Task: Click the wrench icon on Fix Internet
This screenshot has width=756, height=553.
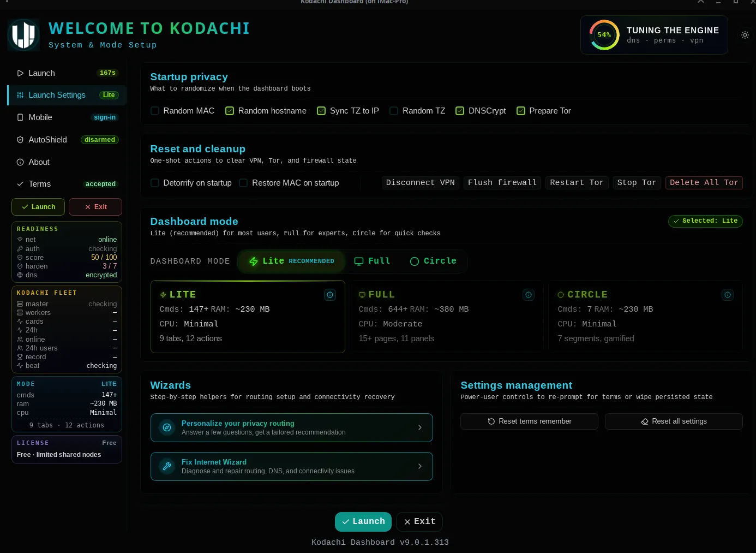Action: (x=167, y=467)
